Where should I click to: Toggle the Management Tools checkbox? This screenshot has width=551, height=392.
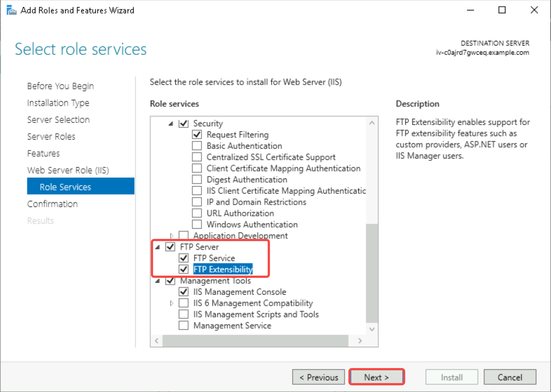[170, 281]
